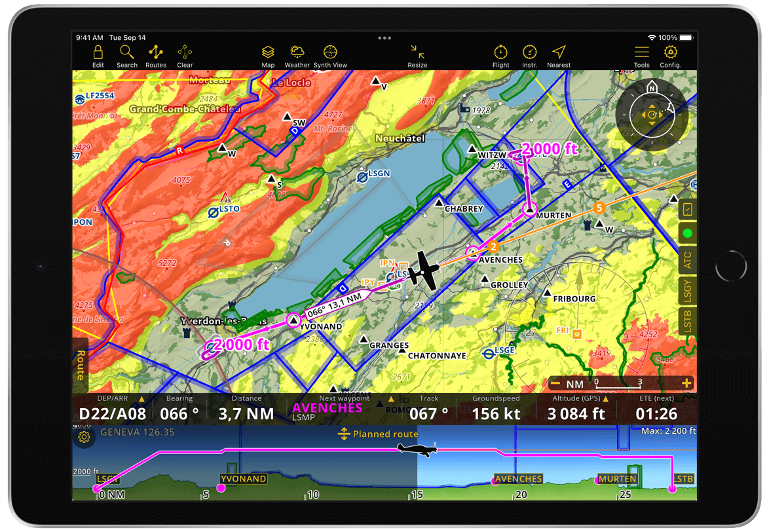Zoom out with the minus button
The image size is (769, 532).
tap(555, 383)
